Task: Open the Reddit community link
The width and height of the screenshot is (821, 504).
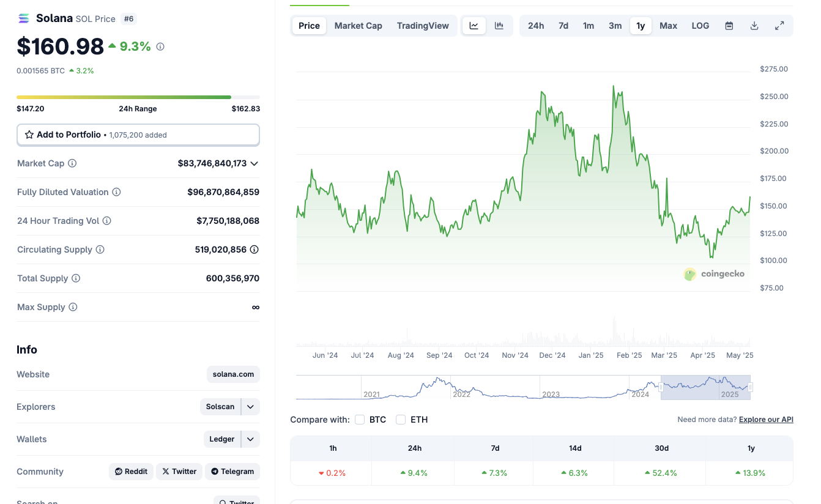Action: click(x=132, y=472)
